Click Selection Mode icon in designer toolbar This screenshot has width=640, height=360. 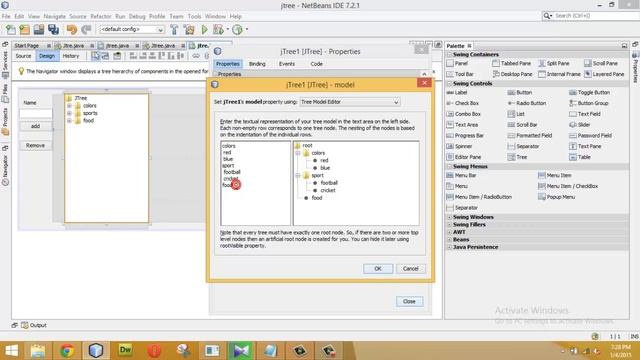(95, 56)
